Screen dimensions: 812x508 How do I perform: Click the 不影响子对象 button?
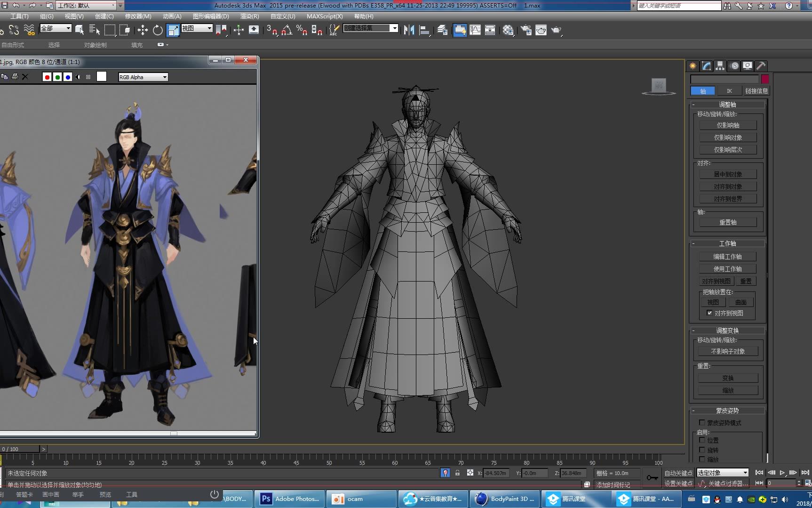728,351
